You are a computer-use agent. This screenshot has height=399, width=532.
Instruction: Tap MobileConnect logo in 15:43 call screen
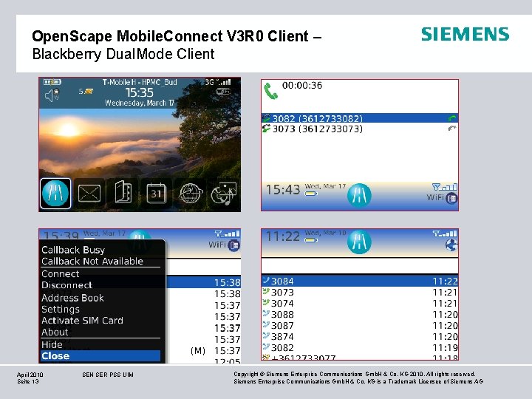click(359, 195)
